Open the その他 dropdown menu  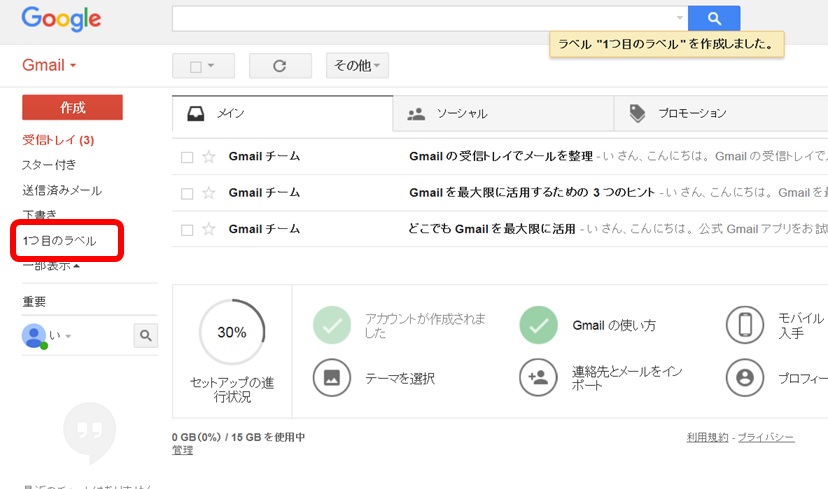coord(357,66)
